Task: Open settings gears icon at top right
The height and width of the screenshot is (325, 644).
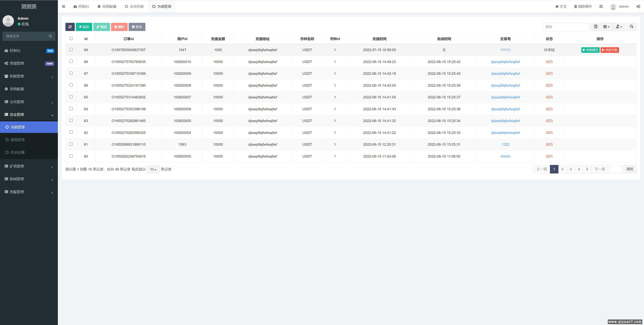Action: [x=638, y=7]
